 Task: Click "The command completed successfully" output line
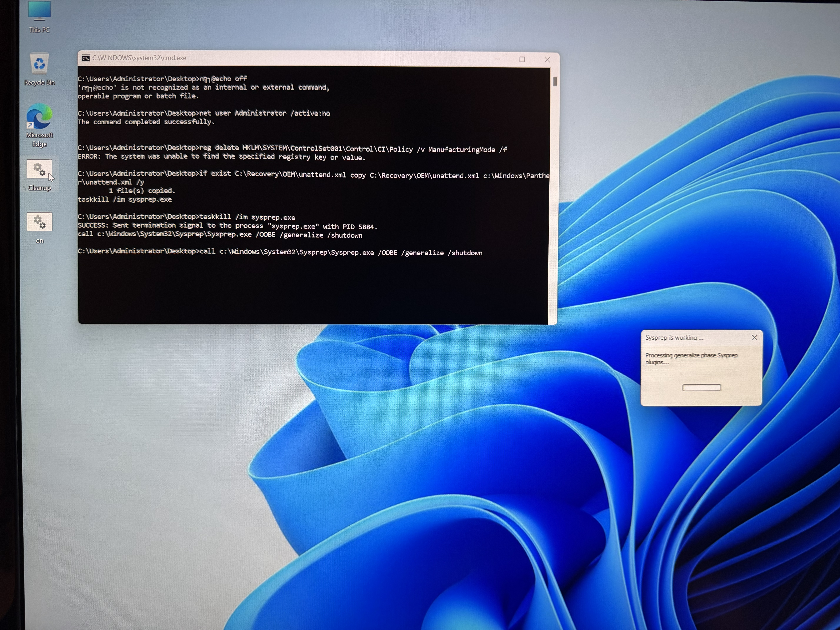[146, 122]
